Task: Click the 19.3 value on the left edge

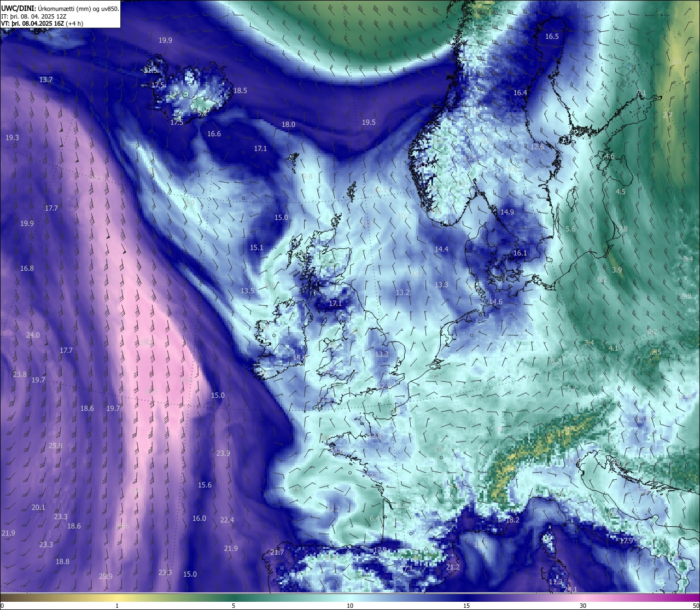Action: (x=12, y=137)
